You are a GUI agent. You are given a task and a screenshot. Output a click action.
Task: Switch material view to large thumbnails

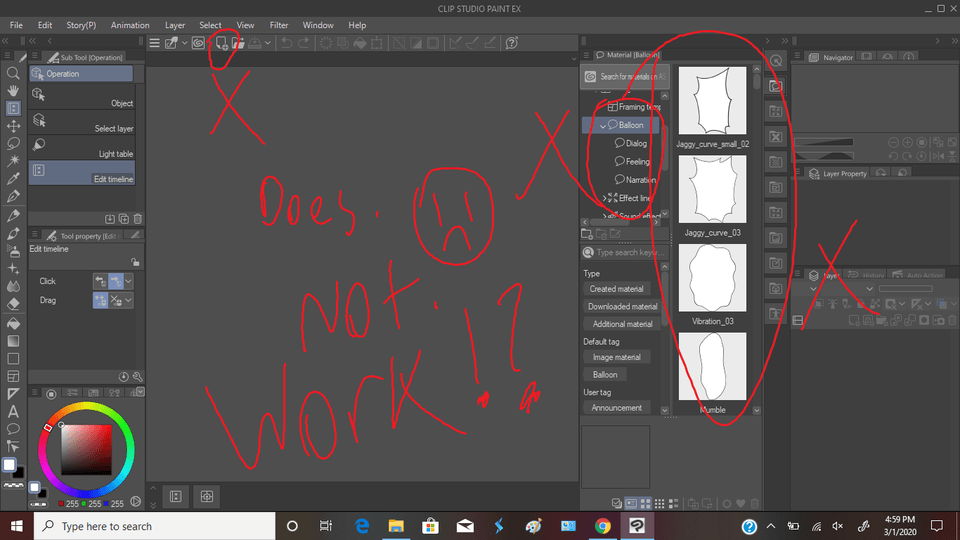tap(645, 503)
